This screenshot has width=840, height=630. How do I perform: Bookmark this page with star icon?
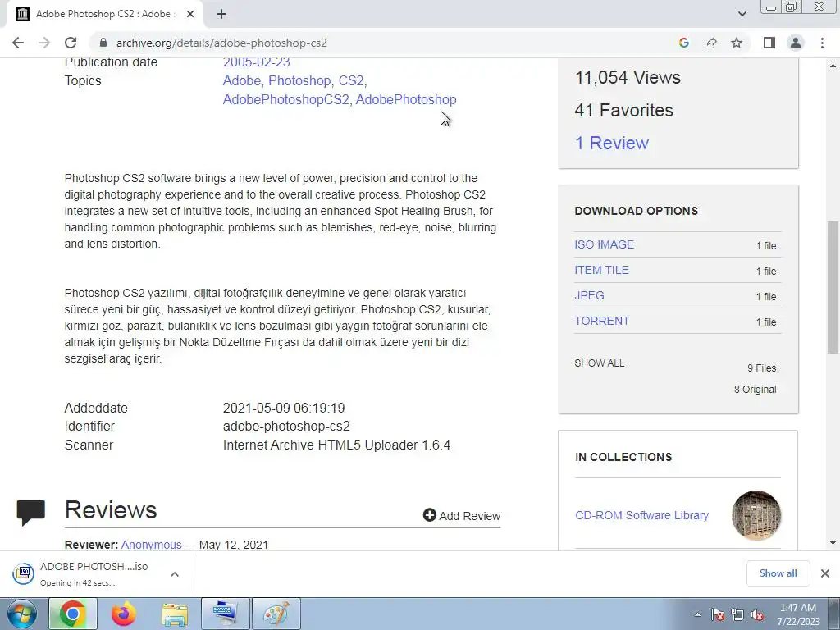pos(737,43)
